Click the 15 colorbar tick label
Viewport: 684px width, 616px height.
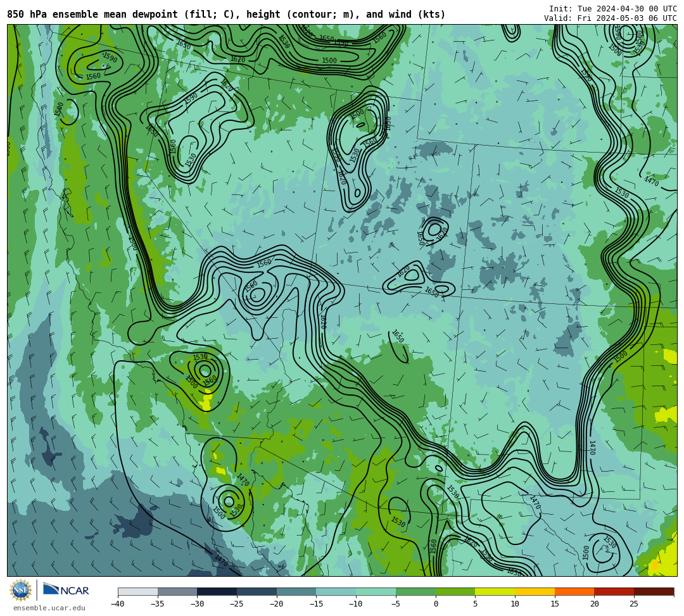click(554, 604)
